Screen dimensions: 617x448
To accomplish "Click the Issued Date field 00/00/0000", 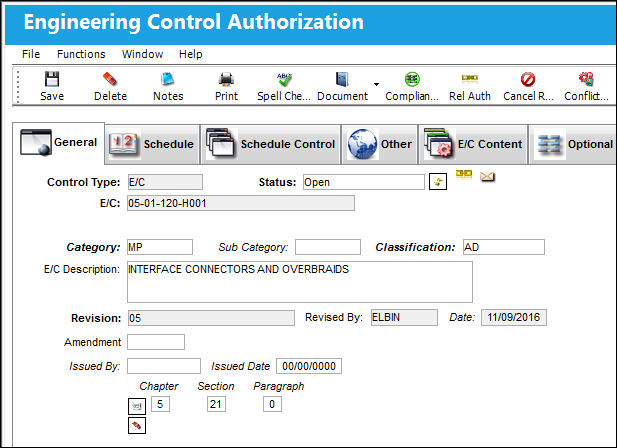I will coord(309,366).
